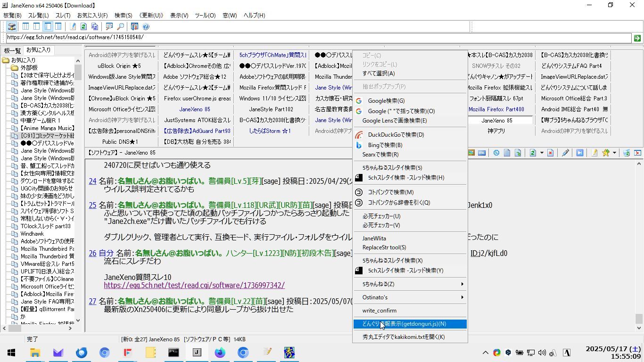Choose Bingで検索(B) from context menu
The height and width of the screenshot is (362, 644).
[410, 145]
